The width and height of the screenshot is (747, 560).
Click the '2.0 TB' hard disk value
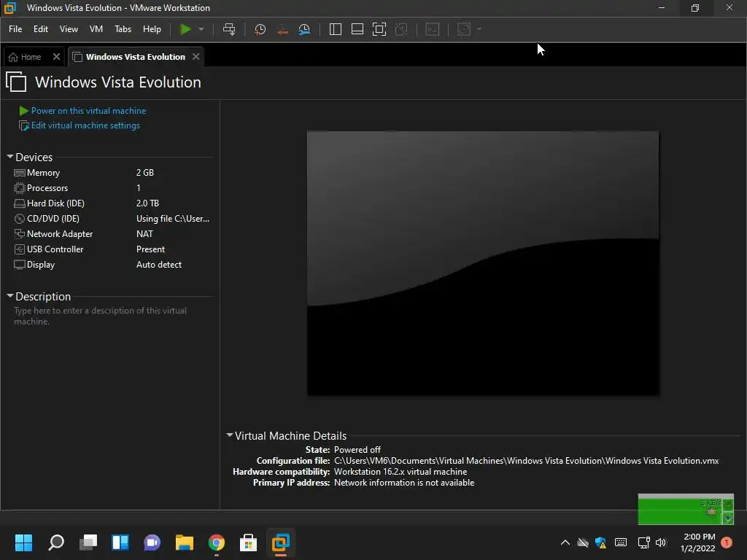coord(147,203)
